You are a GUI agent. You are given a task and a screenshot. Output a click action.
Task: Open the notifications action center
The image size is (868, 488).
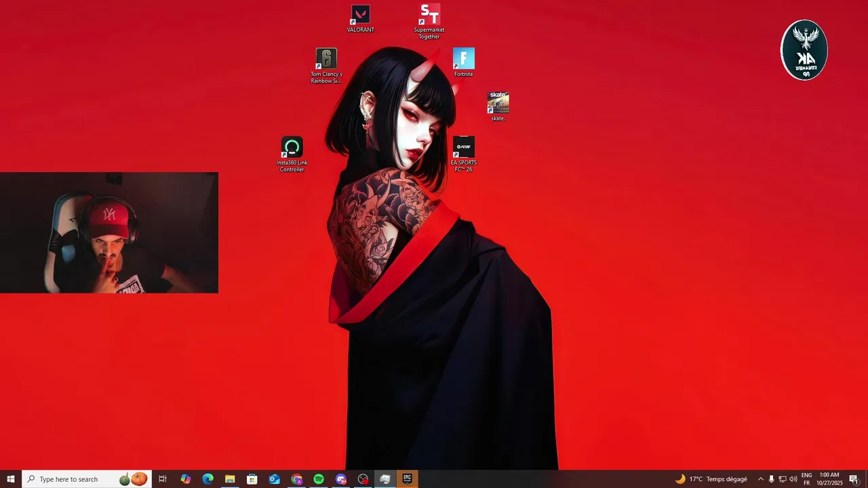854,479
